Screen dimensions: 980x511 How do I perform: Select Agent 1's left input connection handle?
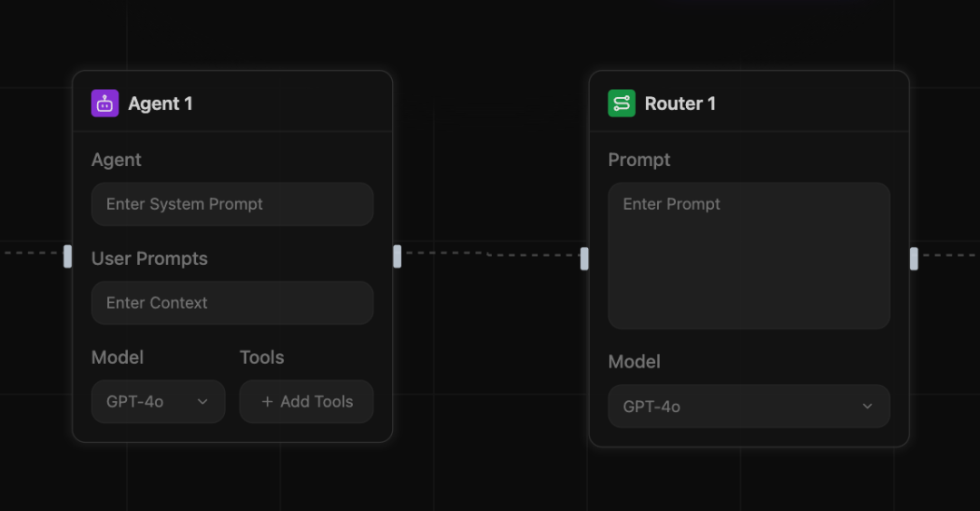[x=67, y=257]
